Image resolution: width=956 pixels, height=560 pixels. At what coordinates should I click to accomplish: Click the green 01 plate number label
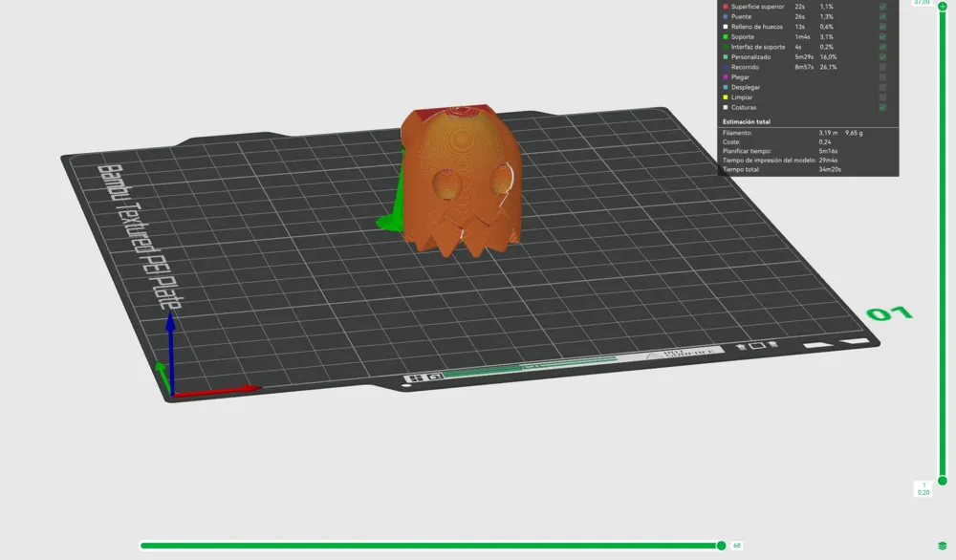[x=889, y=313]
